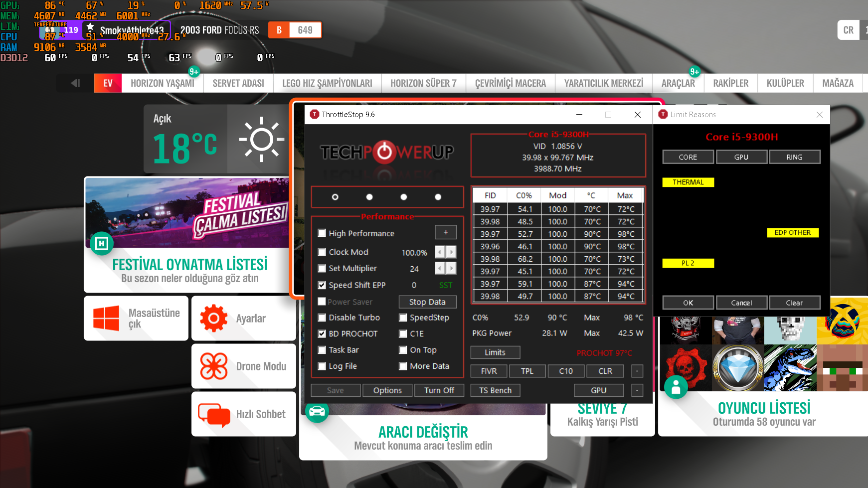Select the fourth profile radio button
Screen dimensions: 868x488
(438, 197)
